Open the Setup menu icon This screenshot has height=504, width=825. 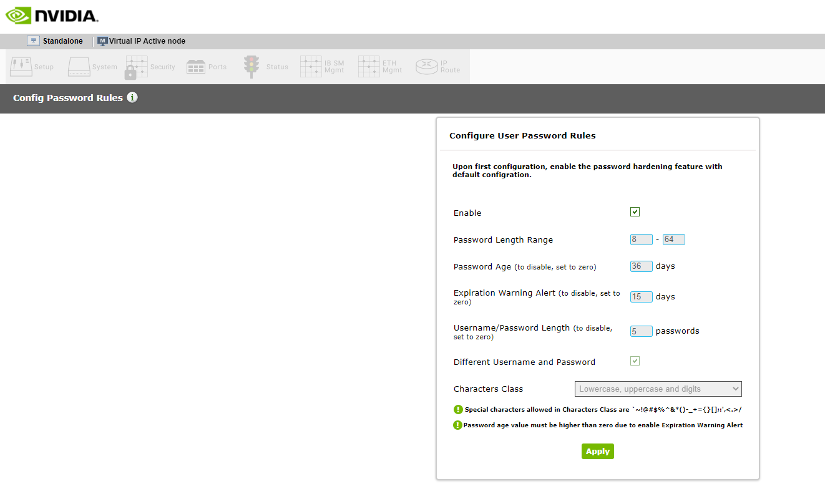pyautogui.click(x=21, y=67)
